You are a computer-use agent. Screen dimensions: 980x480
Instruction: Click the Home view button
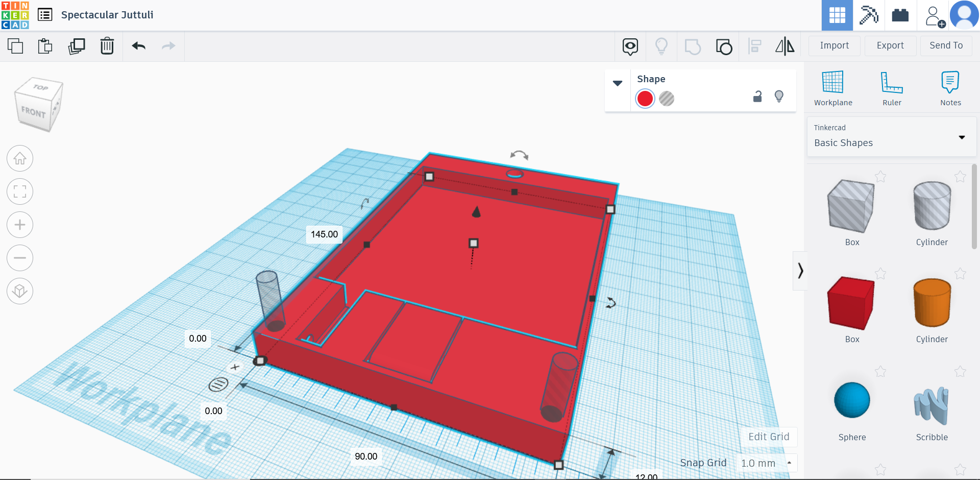(20, 158)
